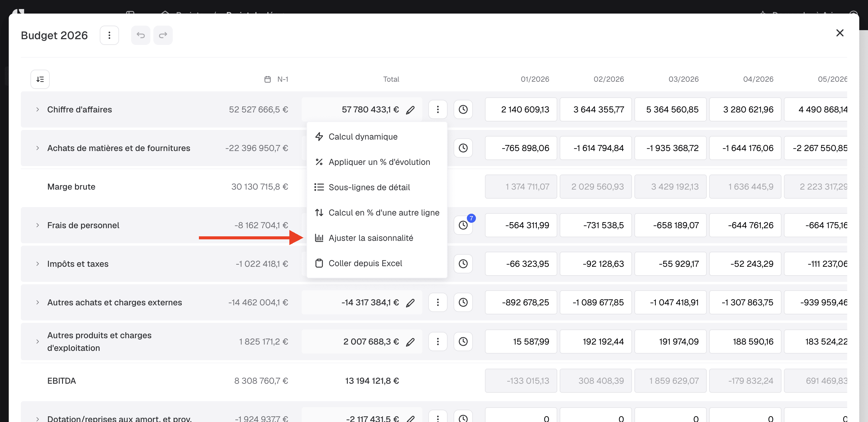The width and height of the screenshot is (868, 422).
Task: Expand the Autres produits et charges d'exploitation row
Action: click(37, 342)
